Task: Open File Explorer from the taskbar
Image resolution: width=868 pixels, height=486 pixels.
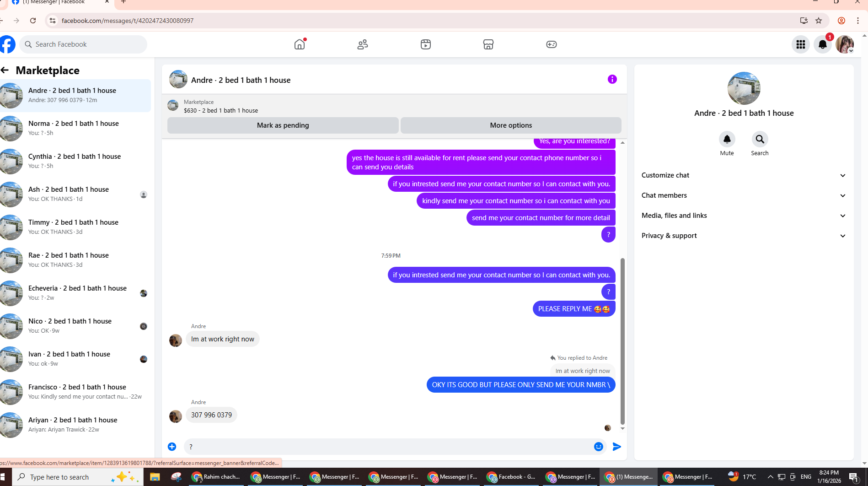Action: (x=155, y=477)
